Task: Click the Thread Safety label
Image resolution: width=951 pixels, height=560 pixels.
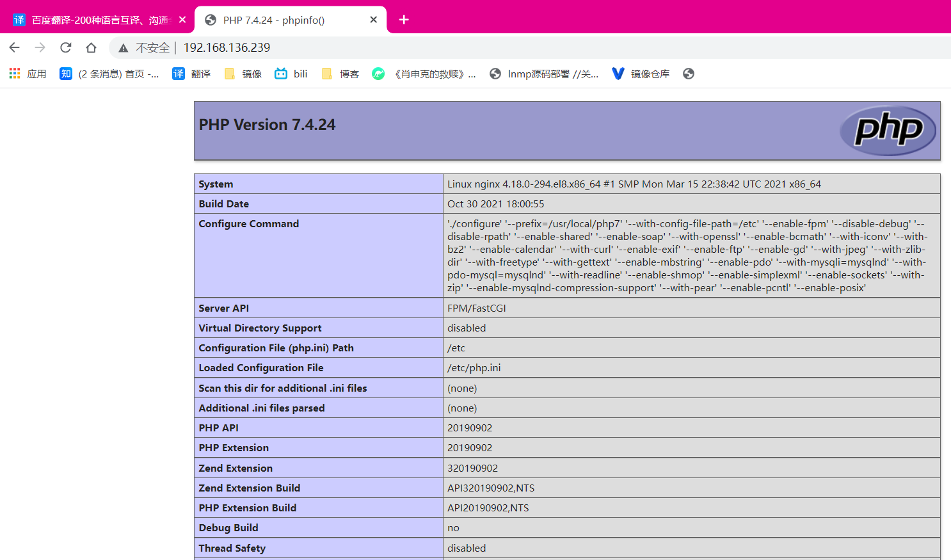Action: (x=232, y=548)
